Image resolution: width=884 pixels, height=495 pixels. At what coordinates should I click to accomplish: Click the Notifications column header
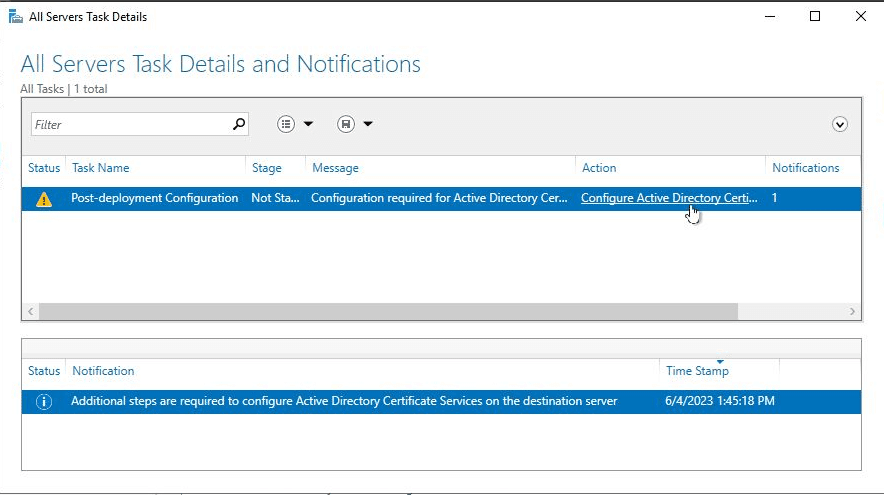click(x=806, y=168)
